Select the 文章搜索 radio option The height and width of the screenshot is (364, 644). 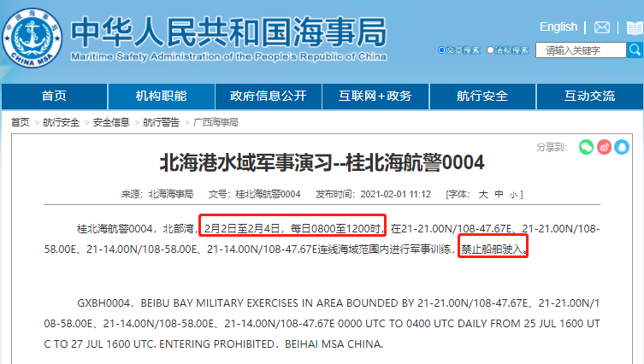click(441, 50)
